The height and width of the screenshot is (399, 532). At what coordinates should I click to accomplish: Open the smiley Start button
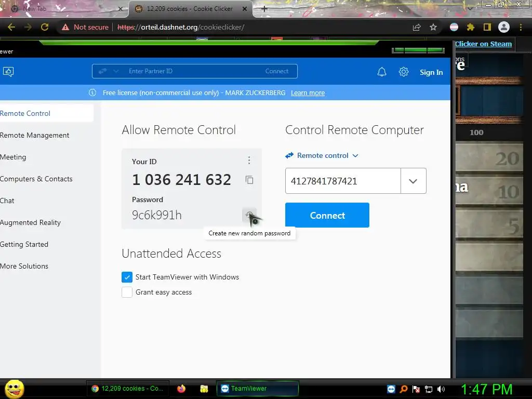(x=14, y=389)
